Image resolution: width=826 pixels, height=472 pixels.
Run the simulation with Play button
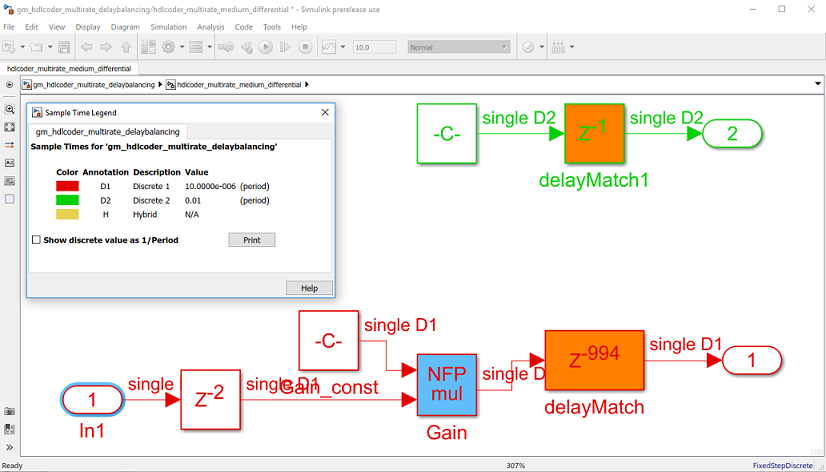point(266,47)
